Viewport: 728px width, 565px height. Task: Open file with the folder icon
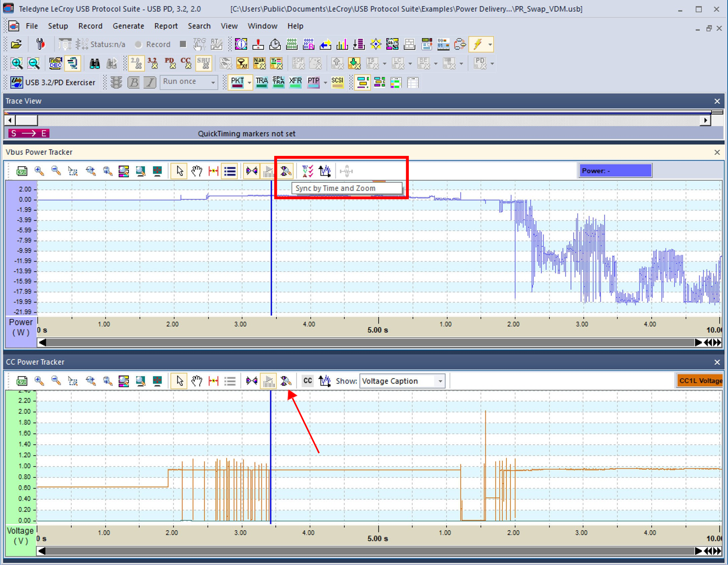(16, 44)
